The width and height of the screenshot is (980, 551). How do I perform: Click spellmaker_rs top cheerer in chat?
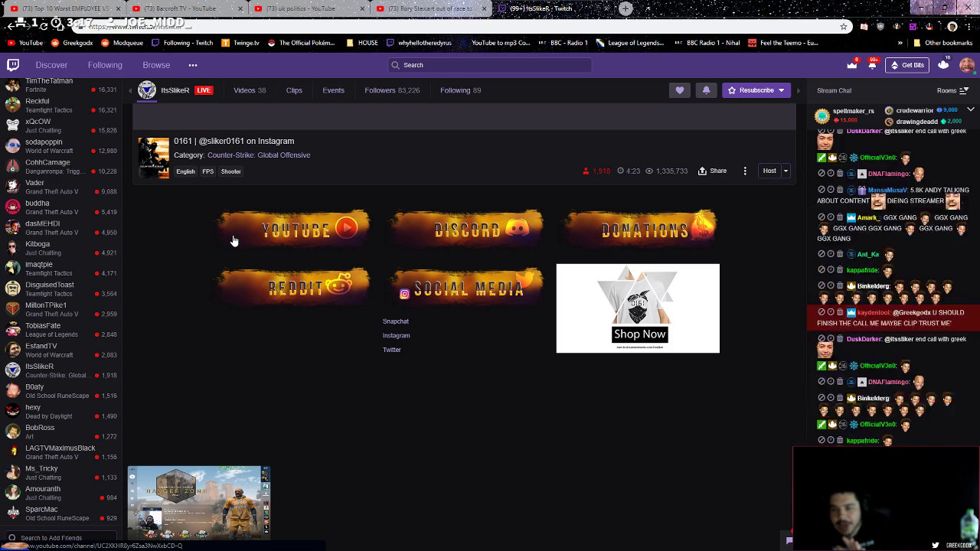853,111
